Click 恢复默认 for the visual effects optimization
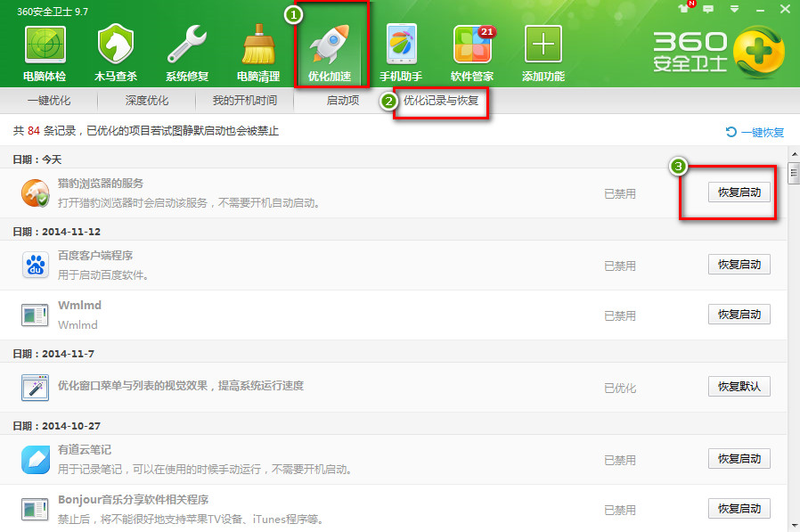800x532 pixels. 739,387
